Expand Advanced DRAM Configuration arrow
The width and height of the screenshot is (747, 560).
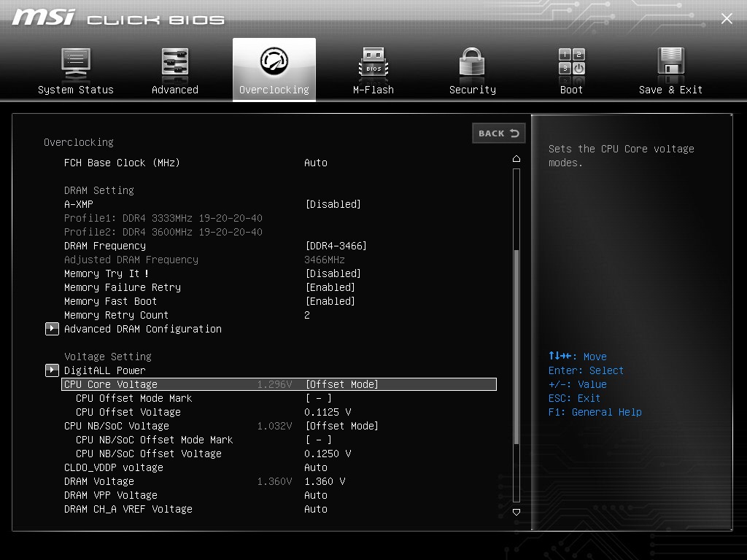52,329
